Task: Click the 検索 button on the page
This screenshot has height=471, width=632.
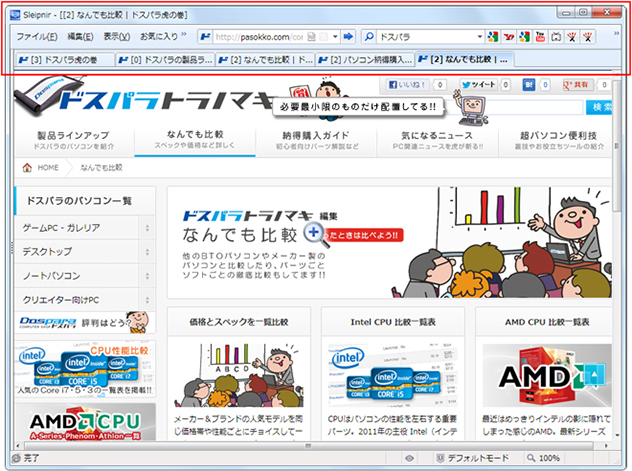Action: [603, 107]
